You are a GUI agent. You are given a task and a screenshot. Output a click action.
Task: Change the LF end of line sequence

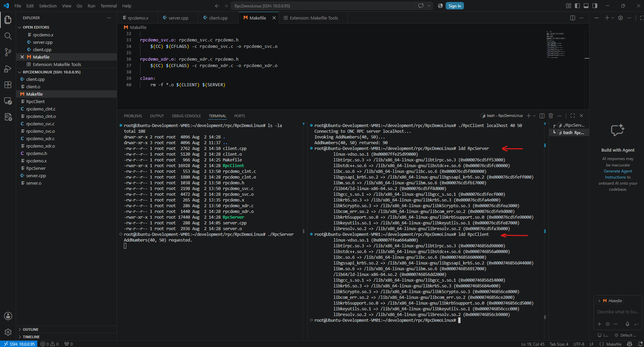591,344
